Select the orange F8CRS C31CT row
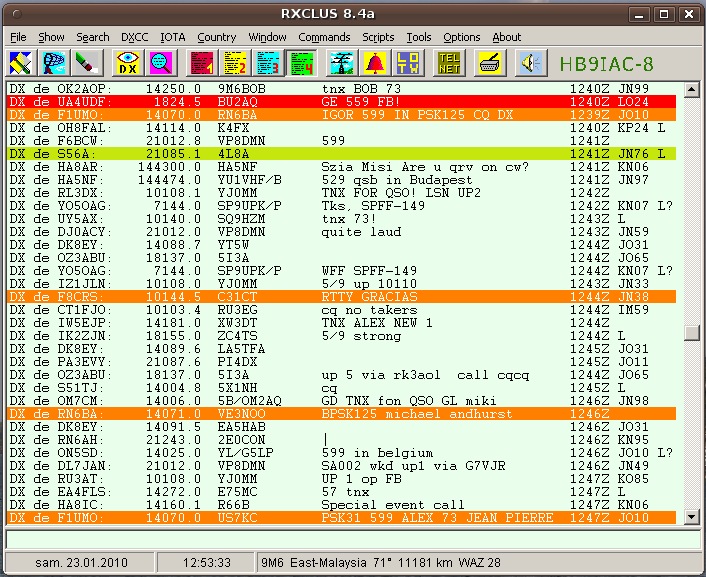Screen dimensions: 706x577 tap(341, 297)
